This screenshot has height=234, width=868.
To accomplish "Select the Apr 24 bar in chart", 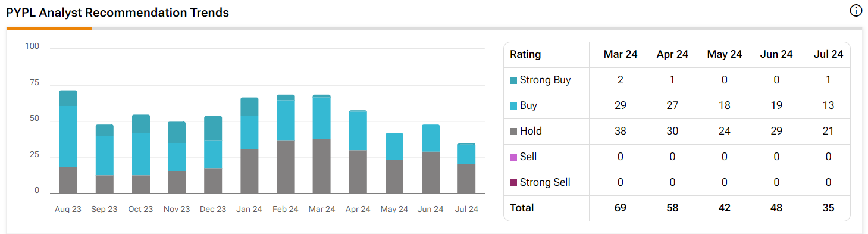I will tap(358, 152).
